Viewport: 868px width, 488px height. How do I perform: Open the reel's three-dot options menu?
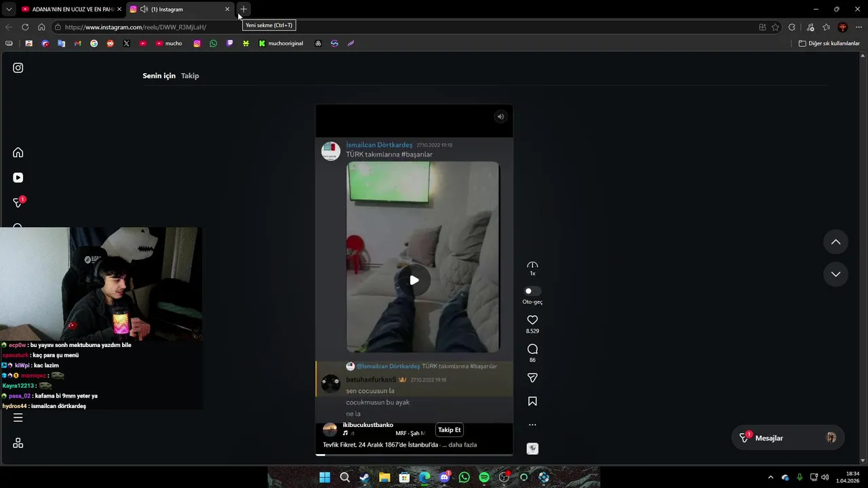tap(532, 425)
